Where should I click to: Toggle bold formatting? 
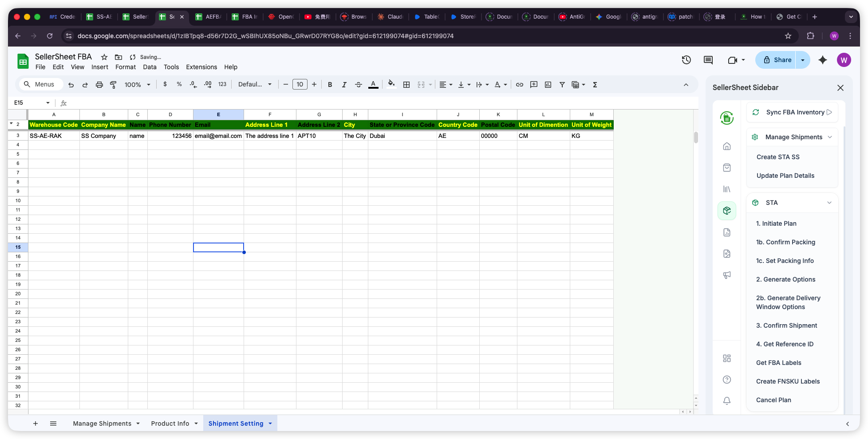click(330, 84)
